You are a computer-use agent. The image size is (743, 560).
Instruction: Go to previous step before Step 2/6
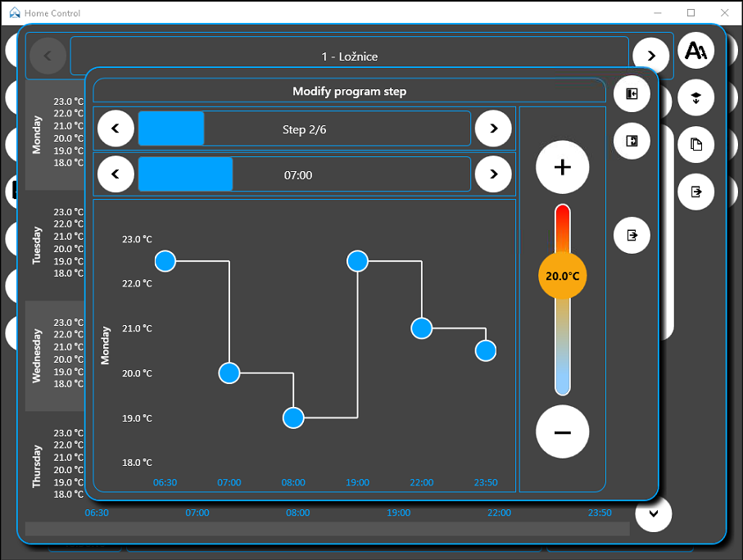tap(116, 129)
